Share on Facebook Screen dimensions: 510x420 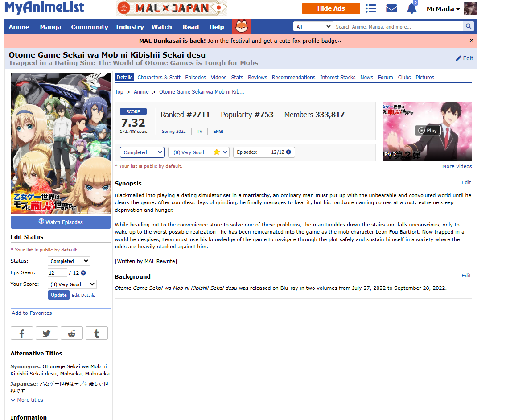[22, 333]
